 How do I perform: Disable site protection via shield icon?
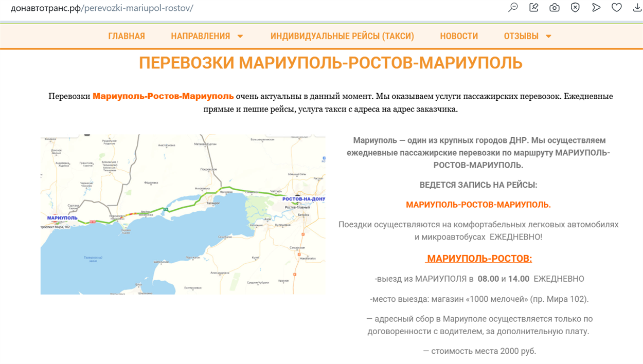(x=575, y=7)
